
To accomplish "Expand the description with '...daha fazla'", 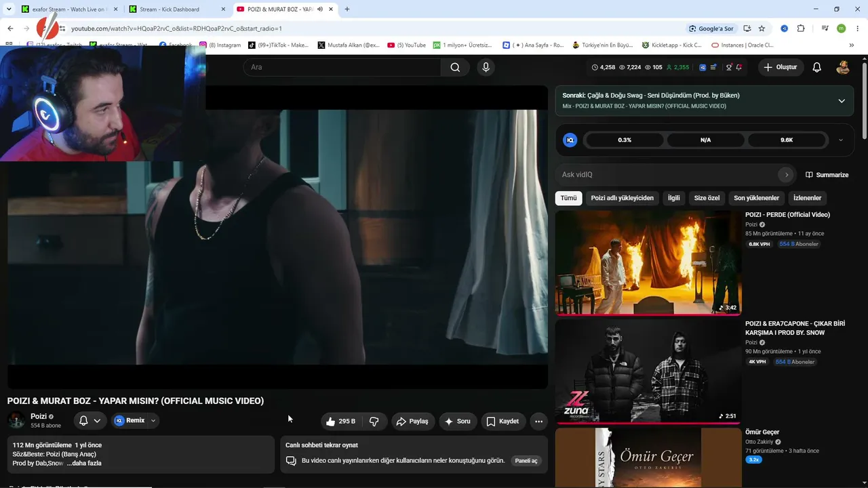I will [x=84, y=464].
